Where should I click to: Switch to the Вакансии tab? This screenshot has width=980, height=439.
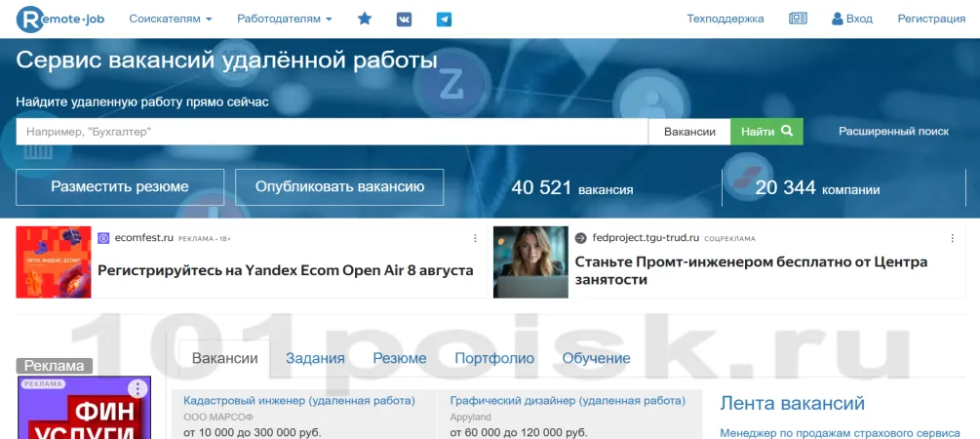pyautogui.click(x=225, y=358)
